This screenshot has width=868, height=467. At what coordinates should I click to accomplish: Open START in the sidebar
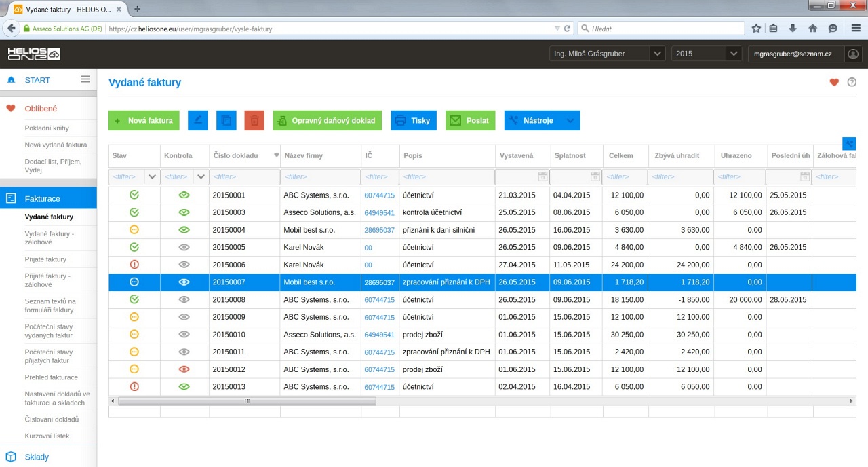(37, 80)
